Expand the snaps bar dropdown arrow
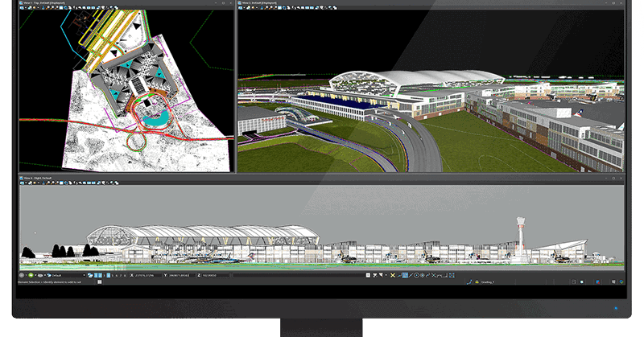The image size is (644, 337). click(386, 275)
